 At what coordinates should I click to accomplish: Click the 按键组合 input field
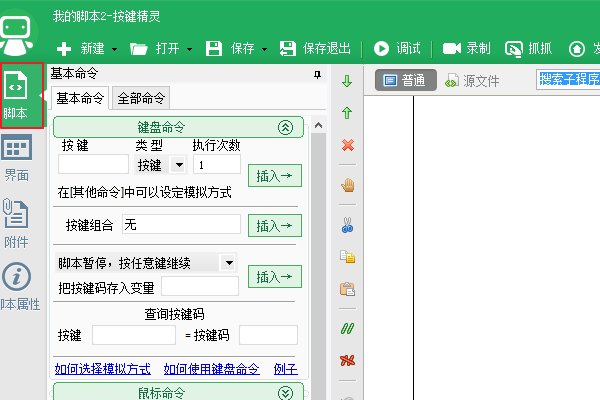[x=181, y=224]
